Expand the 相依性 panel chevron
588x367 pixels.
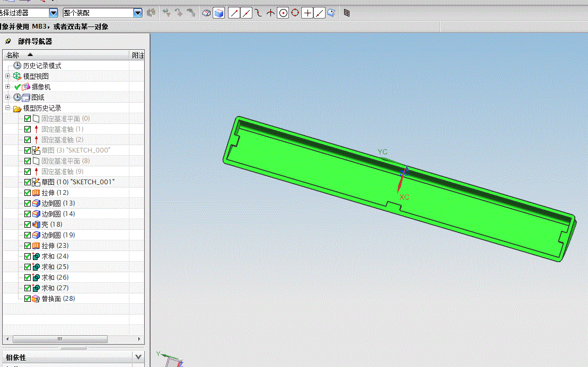click(138, 357)
